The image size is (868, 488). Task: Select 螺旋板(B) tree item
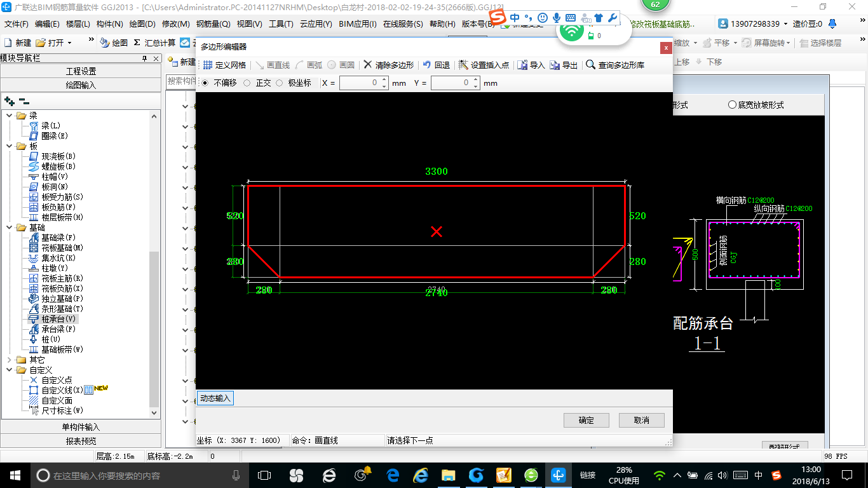pyautogui.click(x=58, y=166)
